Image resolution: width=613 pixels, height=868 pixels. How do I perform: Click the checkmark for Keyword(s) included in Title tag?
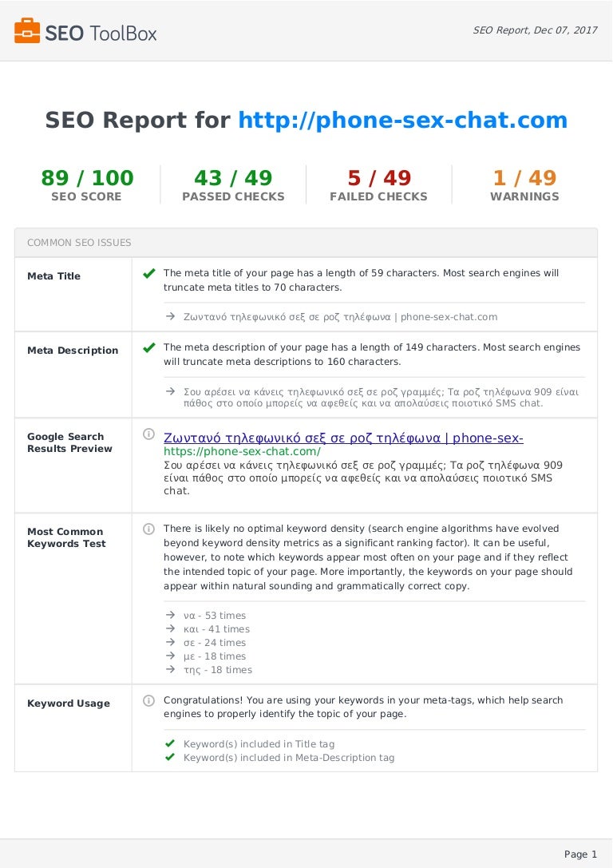(x=170, y=743)
